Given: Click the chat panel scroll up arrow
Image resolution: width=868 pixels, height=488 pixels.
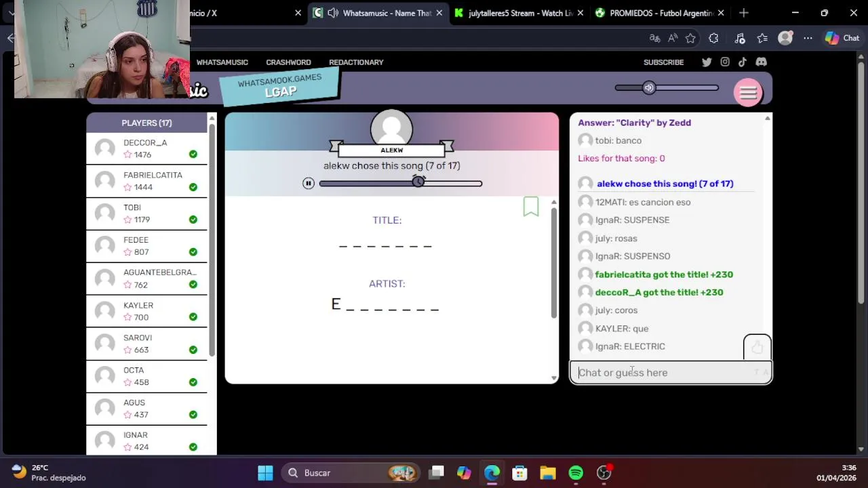Looking at the screenshot, I should click(767, 119).
